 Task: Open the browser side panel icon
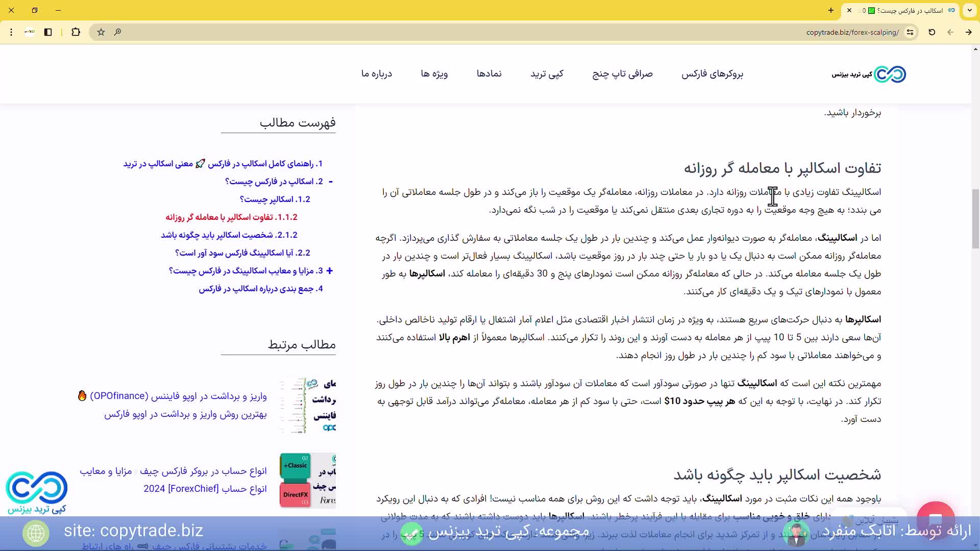[48, 32]
